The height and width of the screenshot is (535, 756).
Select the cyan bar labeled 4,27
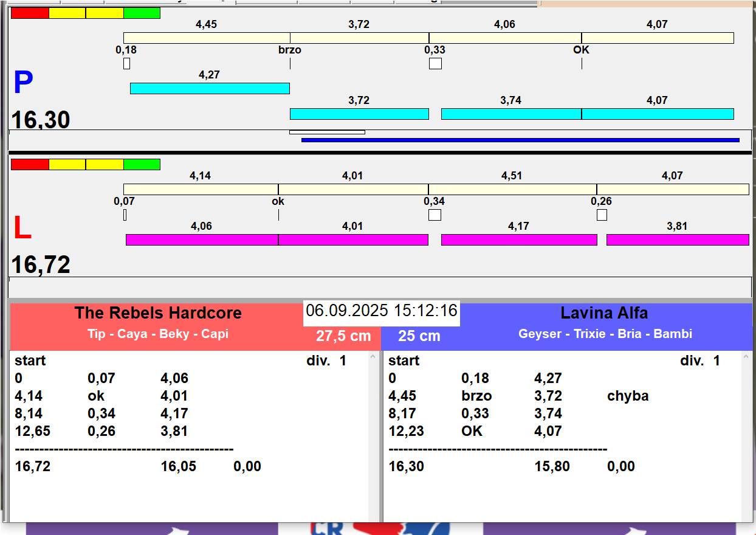[210, 89]
